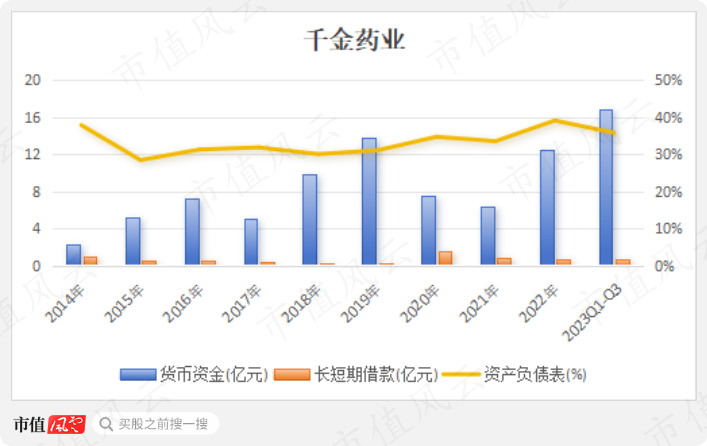This screenshot has width=707, height=446.
Task: Click the yellow 资产负债表 legend line
Action: point(461,374)
